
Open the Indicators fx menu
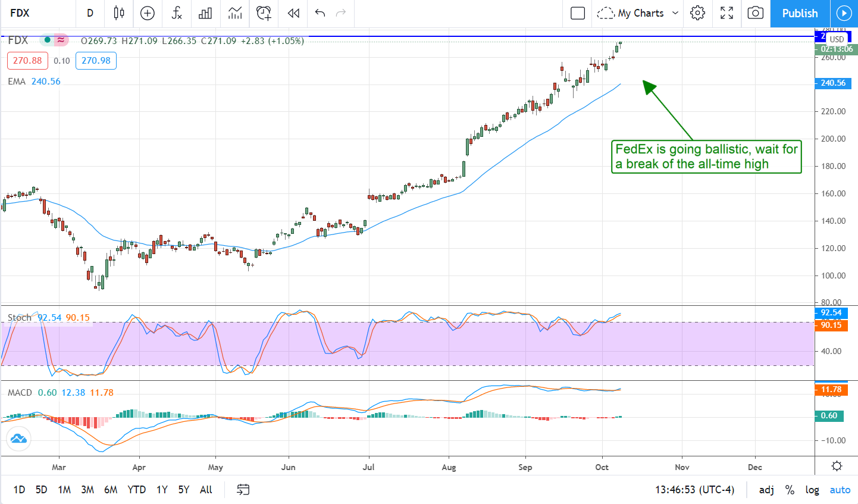(177, 13)
